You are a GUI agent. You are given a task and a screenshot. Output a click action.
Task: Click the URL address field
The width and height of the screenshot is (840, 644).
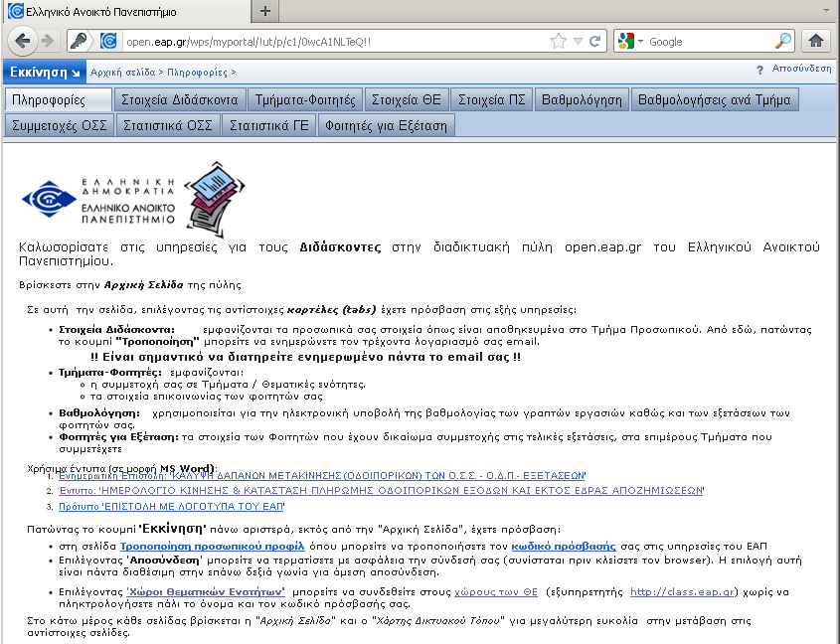[335, 42]
